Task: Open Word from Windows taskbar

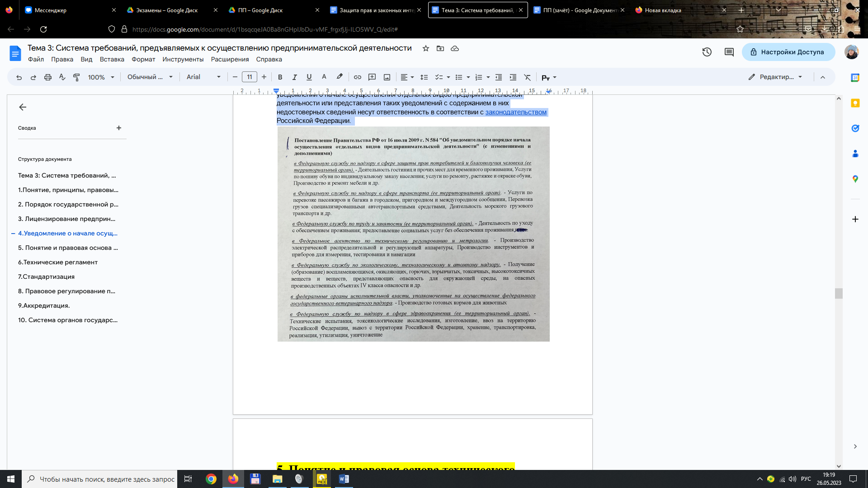Action: point(344,479)
